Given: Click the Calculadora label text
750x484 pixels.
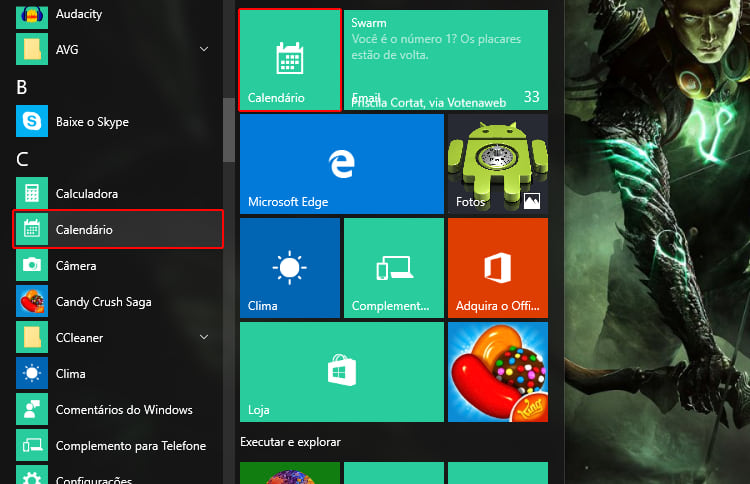Looking at the screenshot, I should tap(87, 194).
